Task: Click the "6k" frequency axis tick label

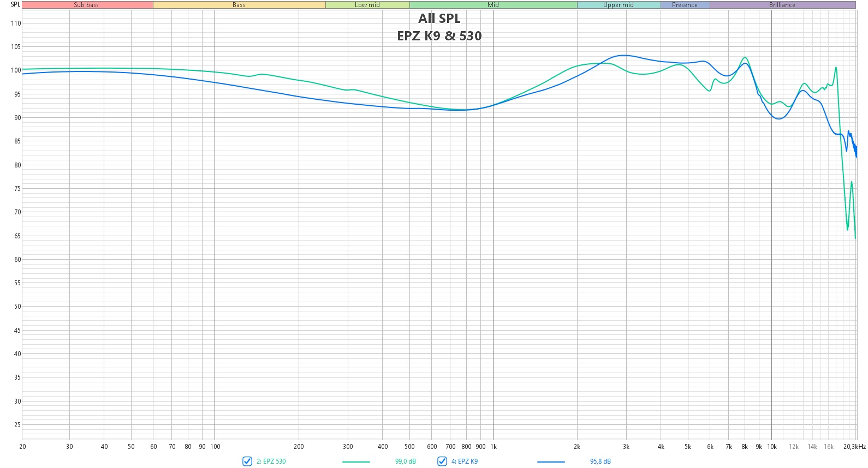Action: click(710, 447)
